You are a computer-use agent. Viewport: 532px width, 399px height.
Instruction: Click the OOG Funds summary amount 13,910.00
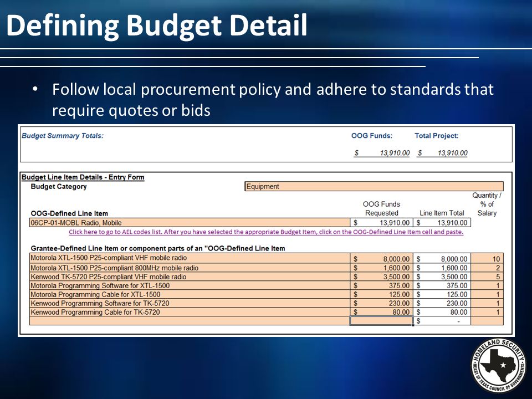click(382, 153)
